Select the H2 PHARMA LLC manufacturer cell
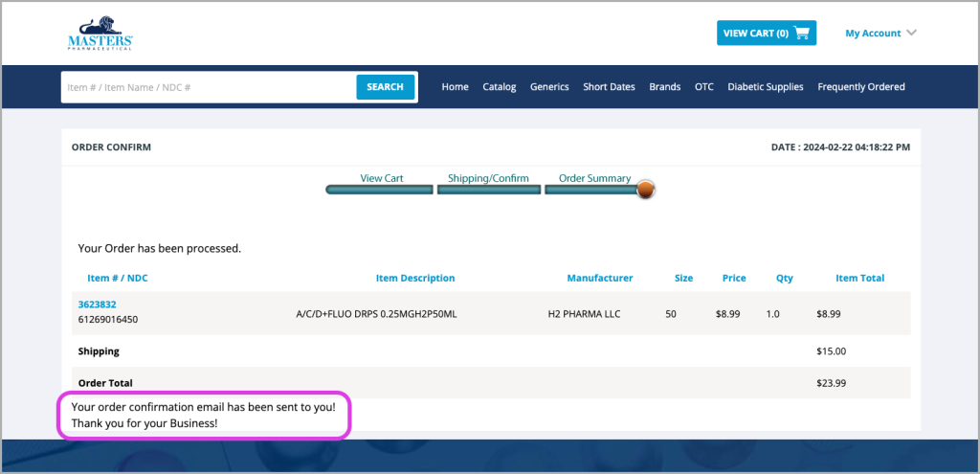Viewport: 980px width, 474px height. pyautogui.click(x=585, y=314)
